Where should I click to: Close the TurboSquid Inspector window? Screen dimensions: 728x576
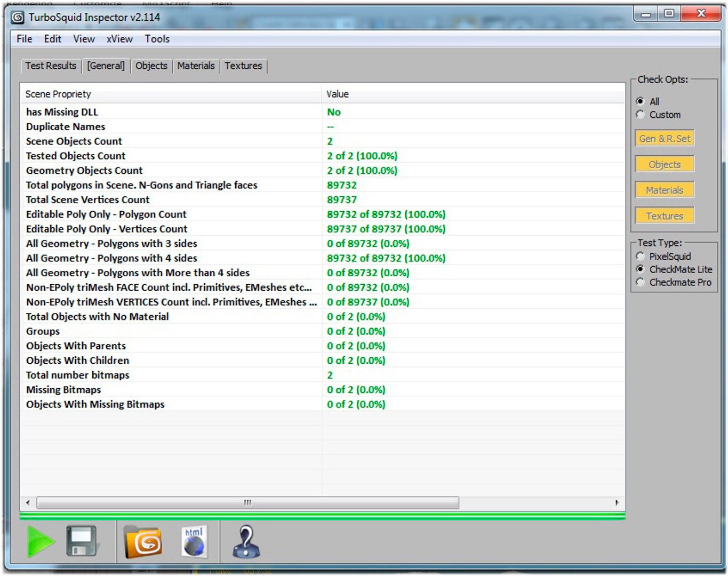tap(701, 14)
